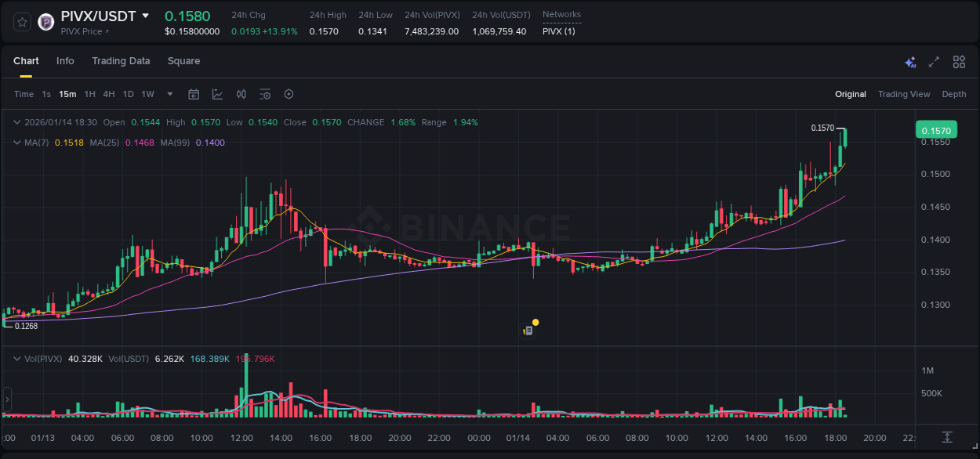Open indicator settings from the toolbar
This screenshot has width=980, height=459.
(265, 94)
